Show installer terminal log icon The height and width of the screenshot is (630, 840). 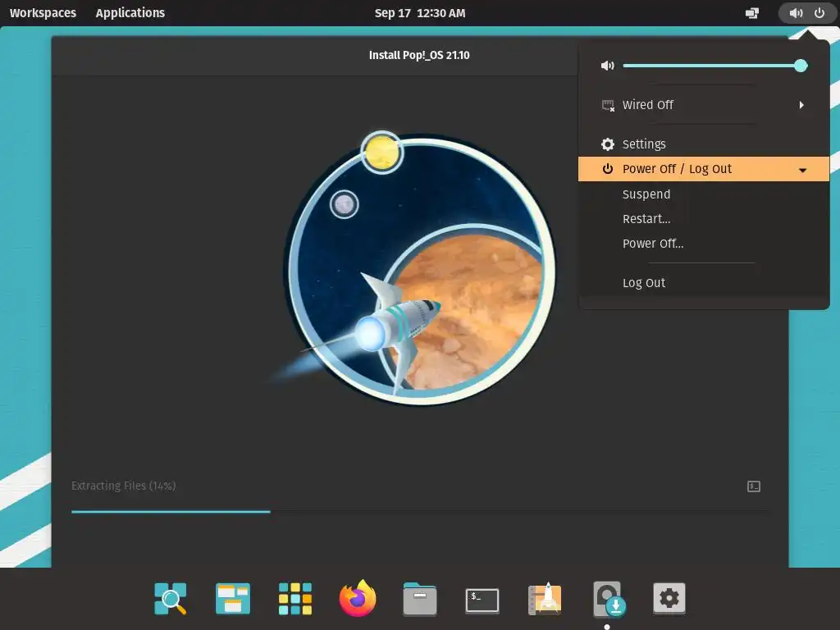coord(754,486)
